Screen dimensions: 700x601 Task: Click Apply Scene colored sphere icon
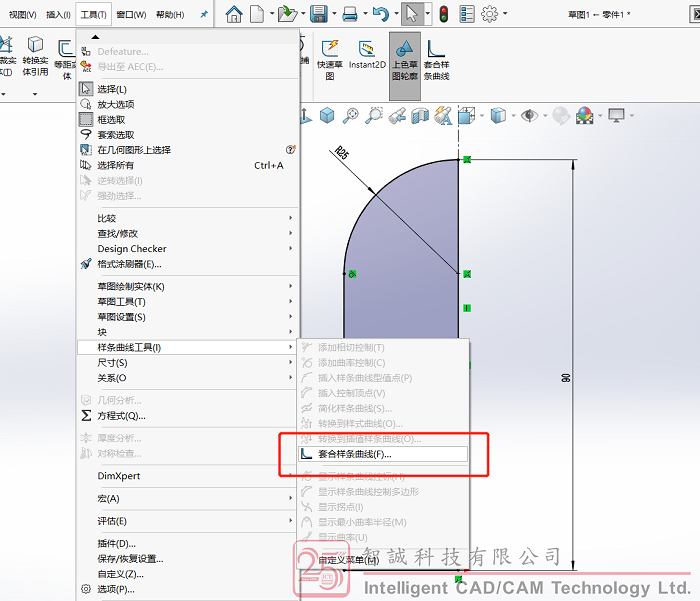pyautogui.click(x=584, y=116)
